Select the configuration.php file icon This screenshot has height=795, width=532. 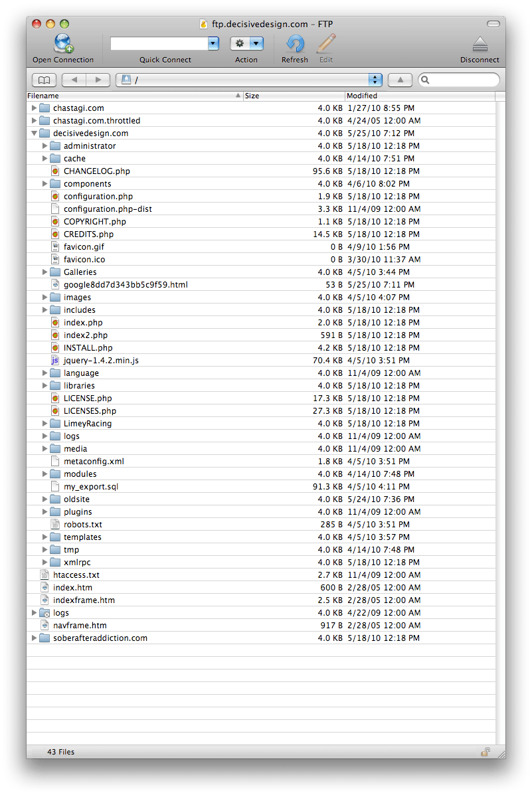55,196
